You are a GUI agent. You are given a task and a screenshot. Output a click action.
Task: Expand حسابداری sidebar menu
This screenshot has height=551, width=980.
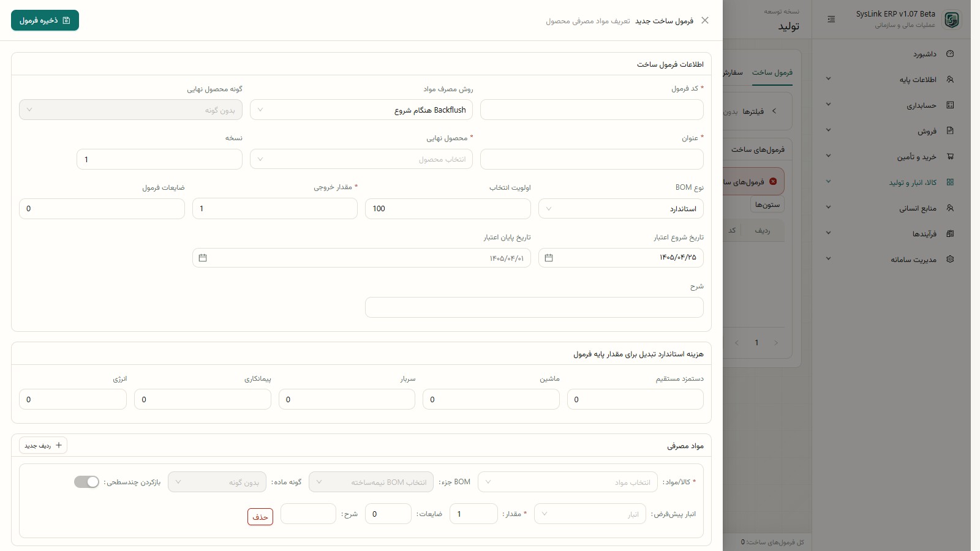click(828, 105)
